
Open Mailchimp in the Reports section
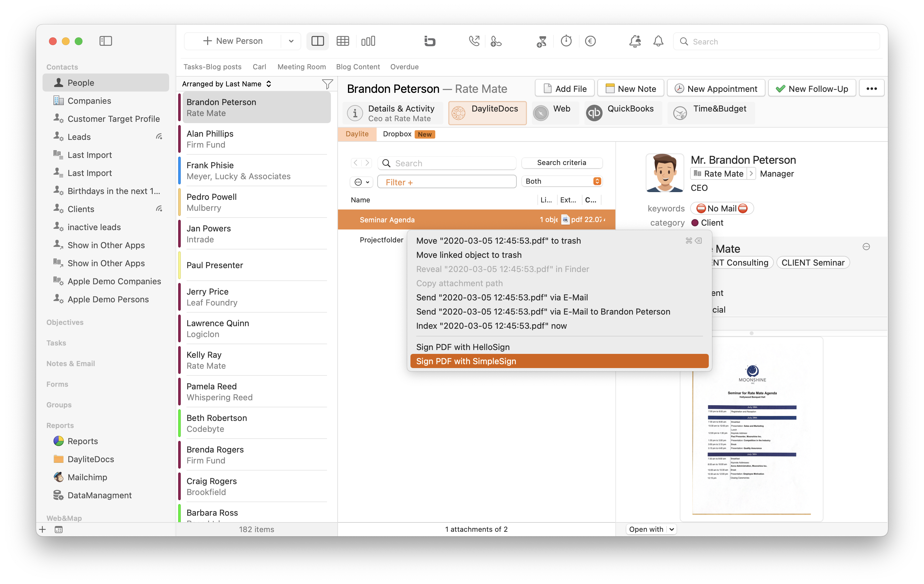(x=106, y=477)
